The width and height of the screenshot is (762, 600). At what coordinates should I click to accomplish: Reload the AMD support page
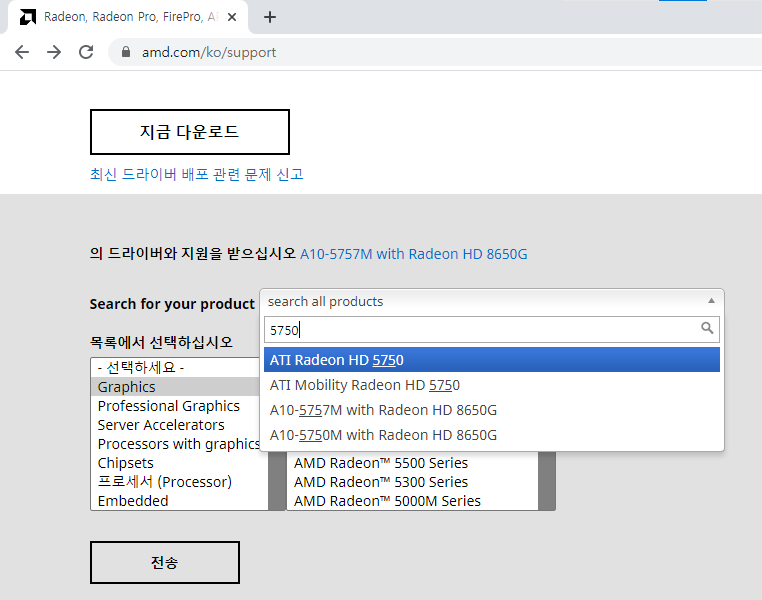coord(86,52)
